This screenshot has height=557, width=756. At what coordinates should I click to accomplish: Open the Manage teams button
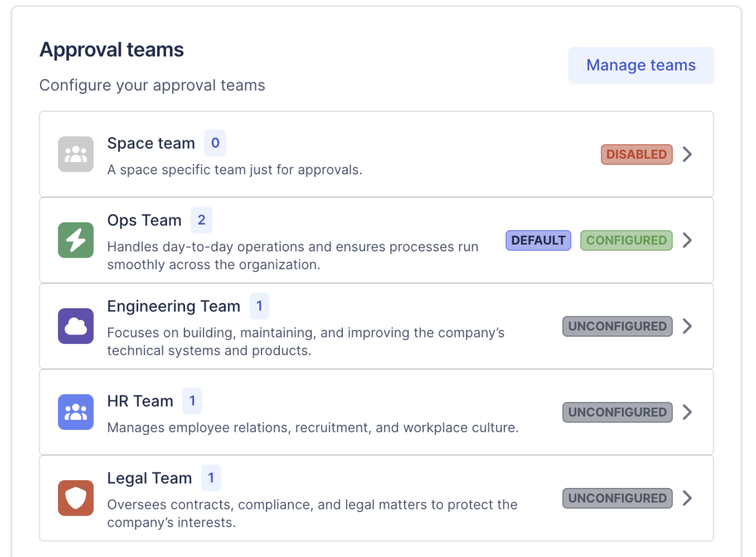point(640,65)
